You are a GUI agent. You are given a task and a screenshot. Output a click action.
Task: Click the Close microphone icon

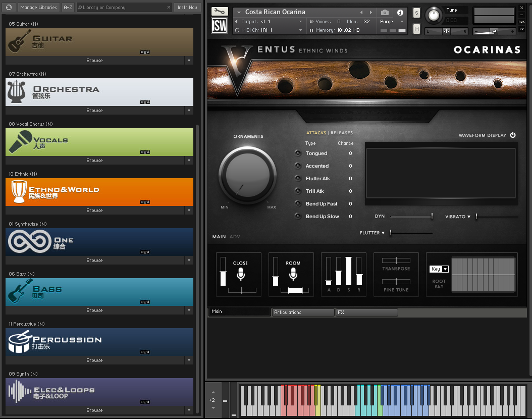coord(241,274)
